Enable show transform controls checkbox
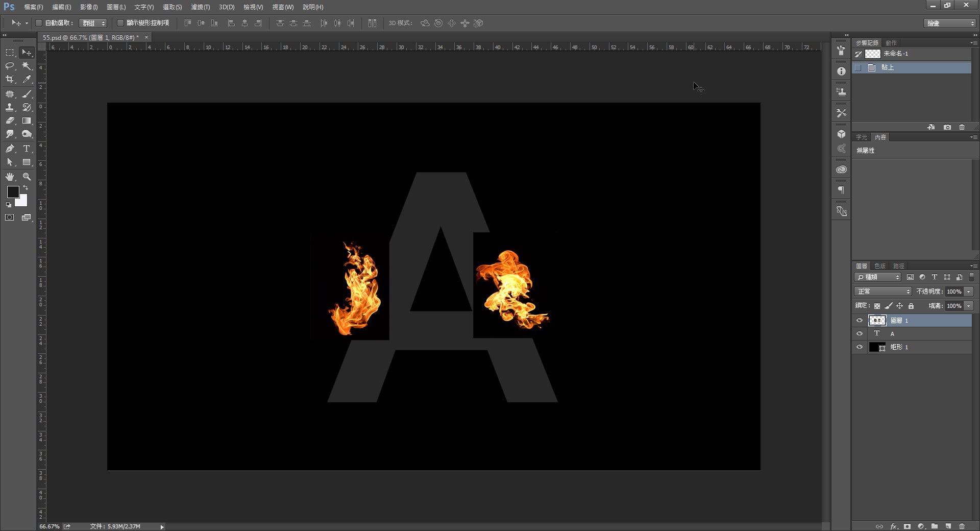The image size is (980, 531). tap(120, 23)
